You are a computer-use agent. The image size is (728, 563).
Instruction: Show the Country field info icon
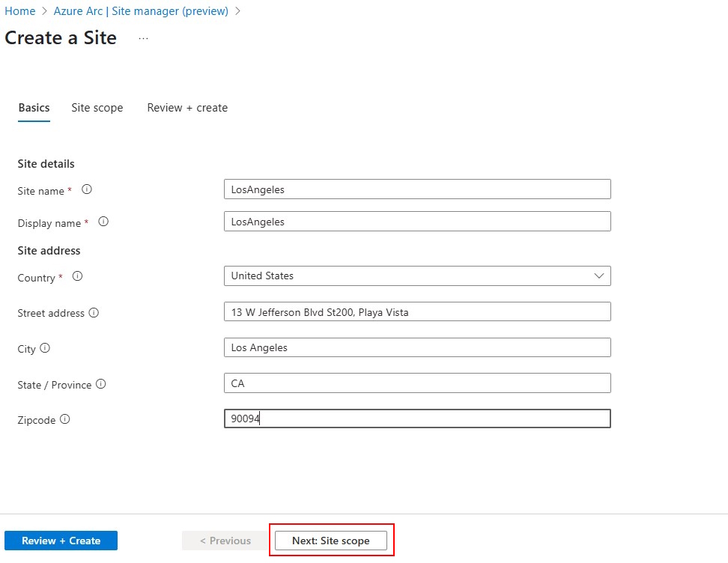coord(78,276)
